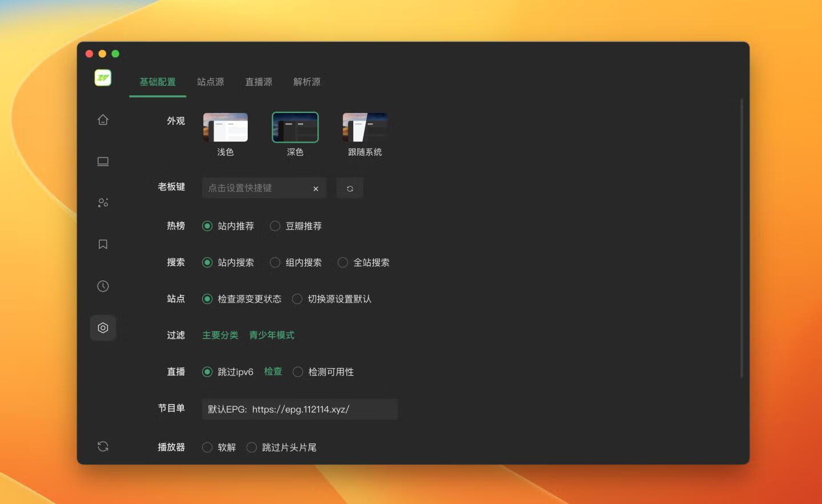Click the 默认EPG URL input field
This screenshot has width=822, height=504.
click(x=300, y=409)
